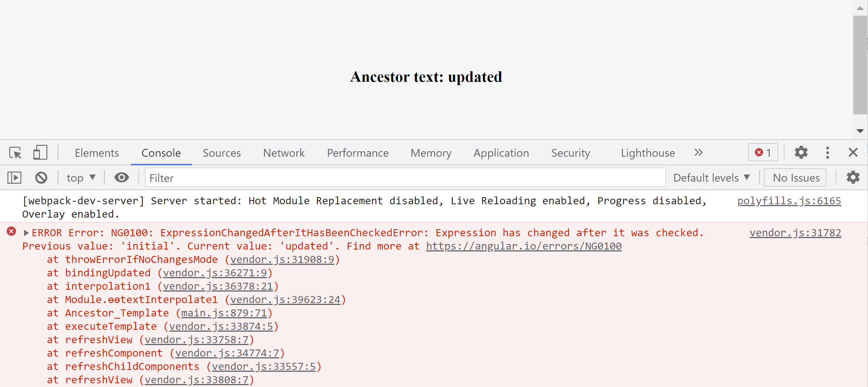Screen dimensions: 868x387
Task: Show the console sidebar panel
Action: click(x=14, y=178)
